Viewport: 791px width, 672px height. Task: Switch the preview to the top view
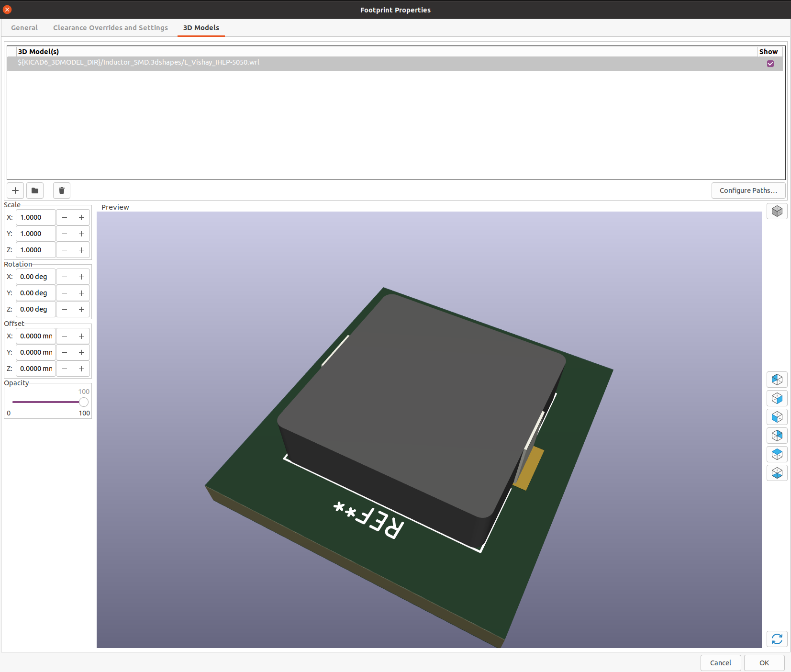(777, 454)
